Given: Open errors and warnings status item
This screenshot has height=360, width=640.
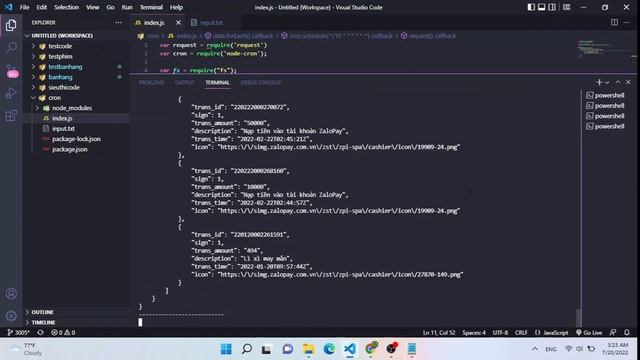Looking at the screenshot, I should coord(63,332).
